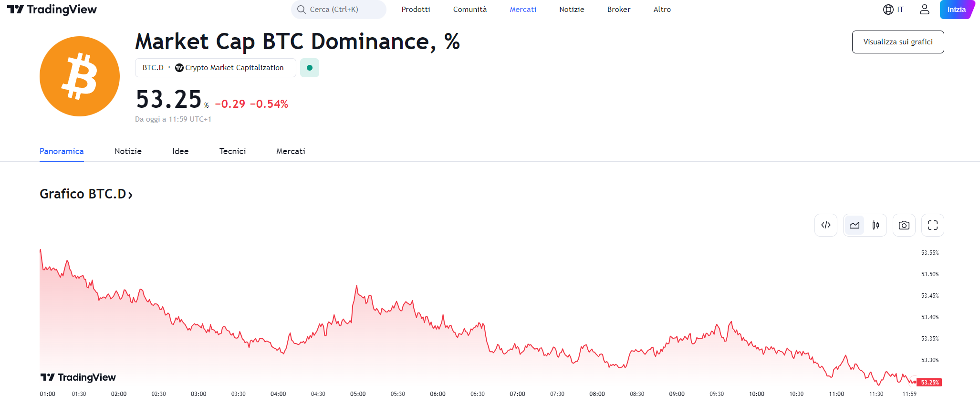Open the Prodotti menu
Image resolution: width=980 pixels, height=405 pixels.
pos(416,10)
